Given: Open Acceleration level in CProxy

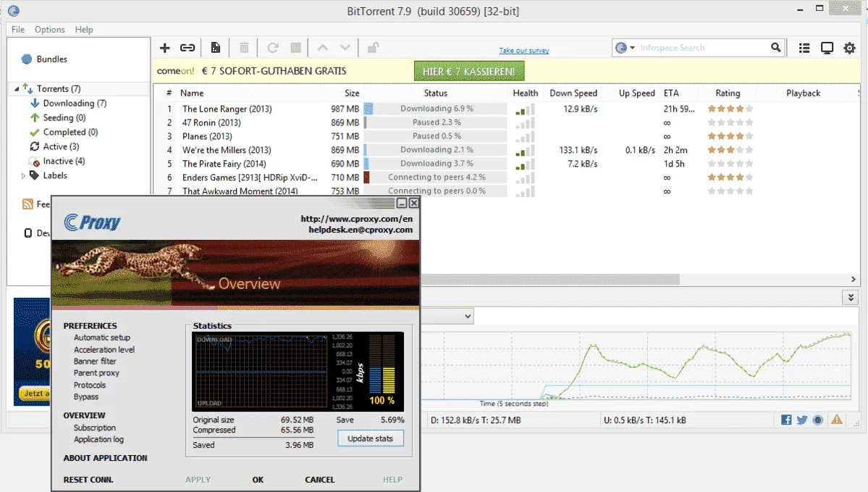Looking at the screenshot, I should (x=104, y=349).
